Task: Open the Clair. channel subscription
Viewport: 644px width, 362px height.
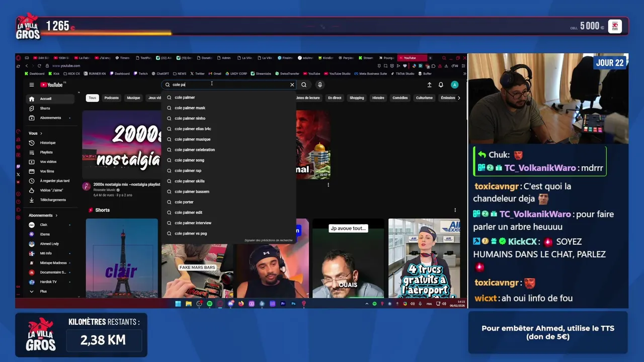Action: pos(50,225)
